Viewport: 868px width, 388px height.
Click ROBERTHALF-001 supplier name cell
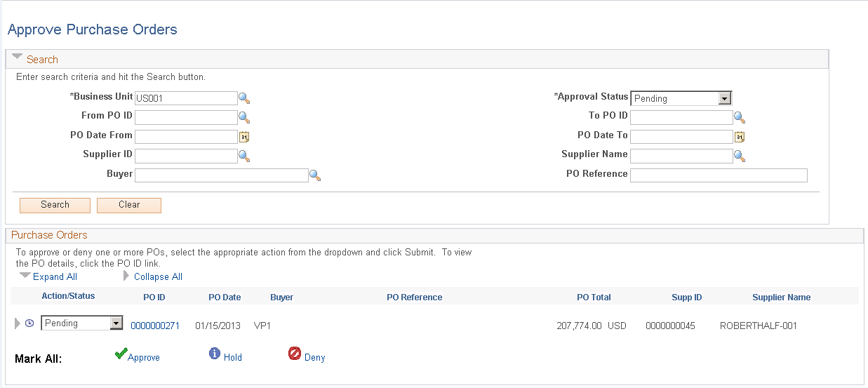[759, 326]
